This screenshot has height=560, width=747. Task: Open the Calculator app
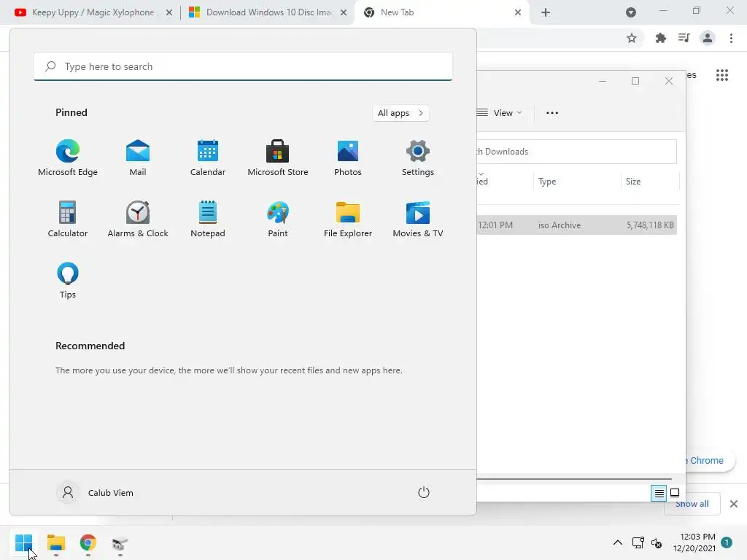tap(68, 219)
